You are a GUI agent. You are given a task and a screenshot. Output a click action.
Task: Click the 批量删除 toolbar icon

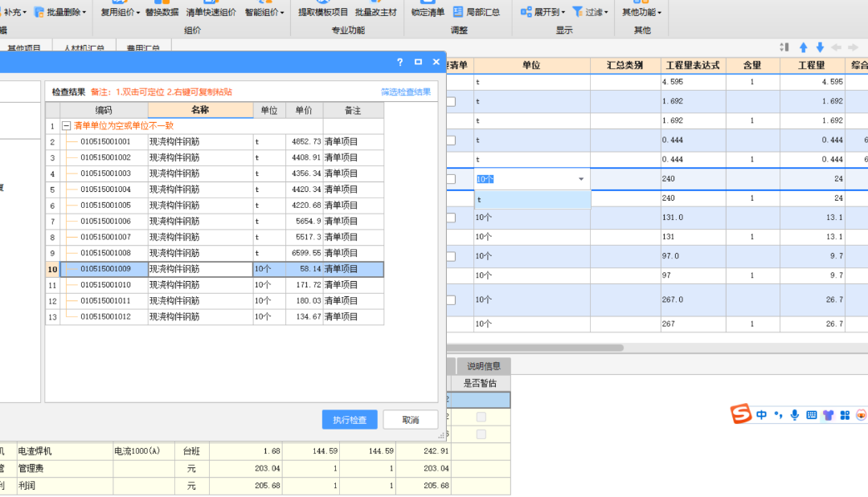tap(39, 11)
